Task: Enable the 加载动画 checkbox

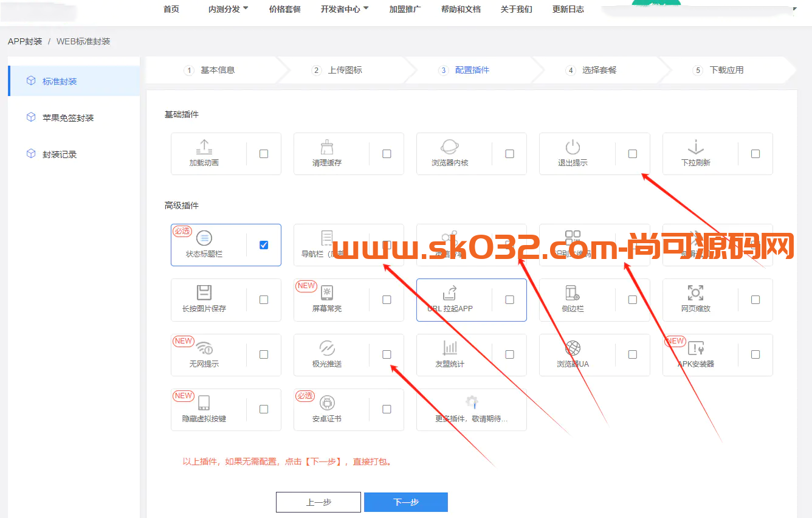Action: (264, 154)
